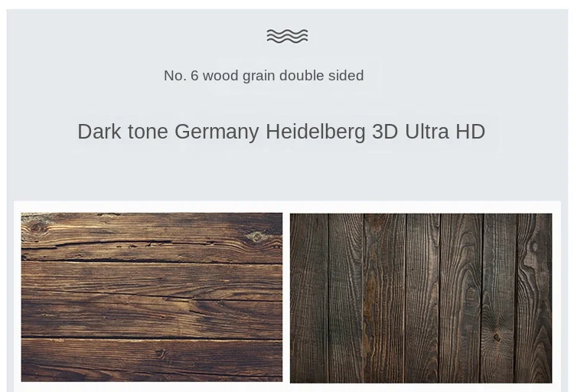574x392 pixels.
Task: Click 'double sided' in the caption line
Action: point(321,76)
